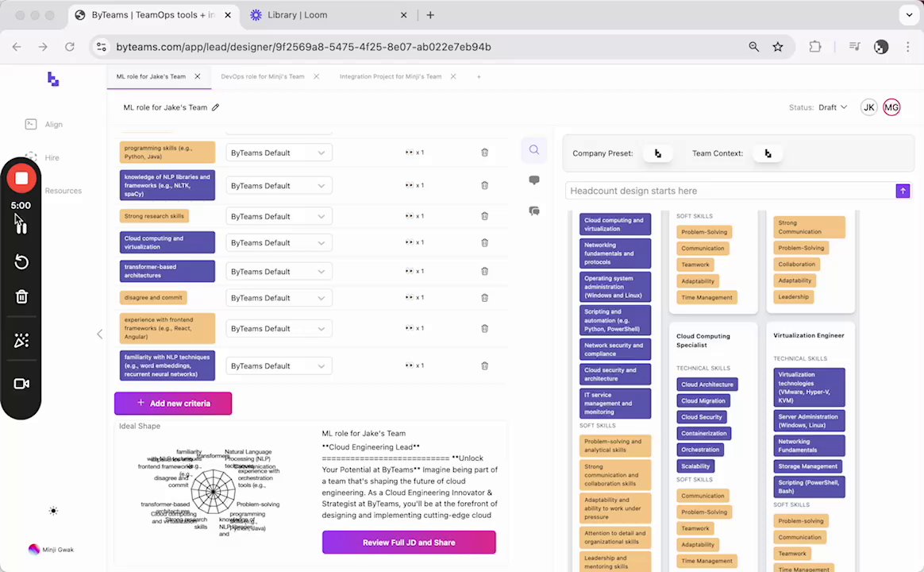Image resolution: width=924 pixels, height=572 pixels.
Task: Switch to ML role for Jake's Team tab
Action: tap(151, 76)
